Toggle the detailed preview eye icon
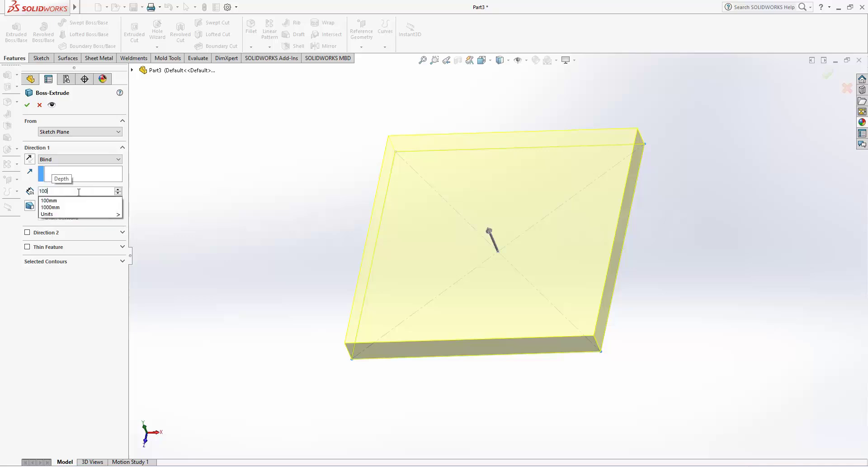This screenshot has width=868, height=467. [x=52, y=105]
